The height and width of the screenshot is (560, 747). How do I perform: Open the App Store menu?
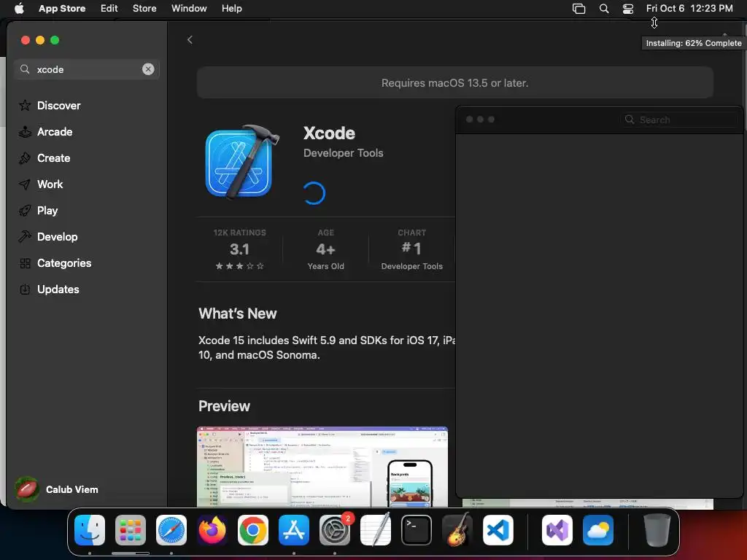tap(62, 8)
